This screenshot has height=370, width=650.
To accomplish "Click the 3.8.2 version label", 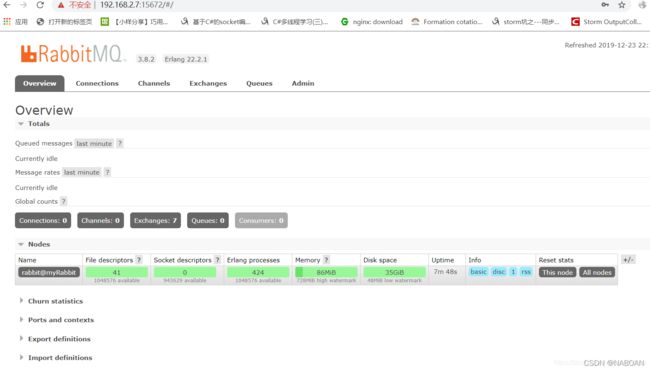I will 146,59.
